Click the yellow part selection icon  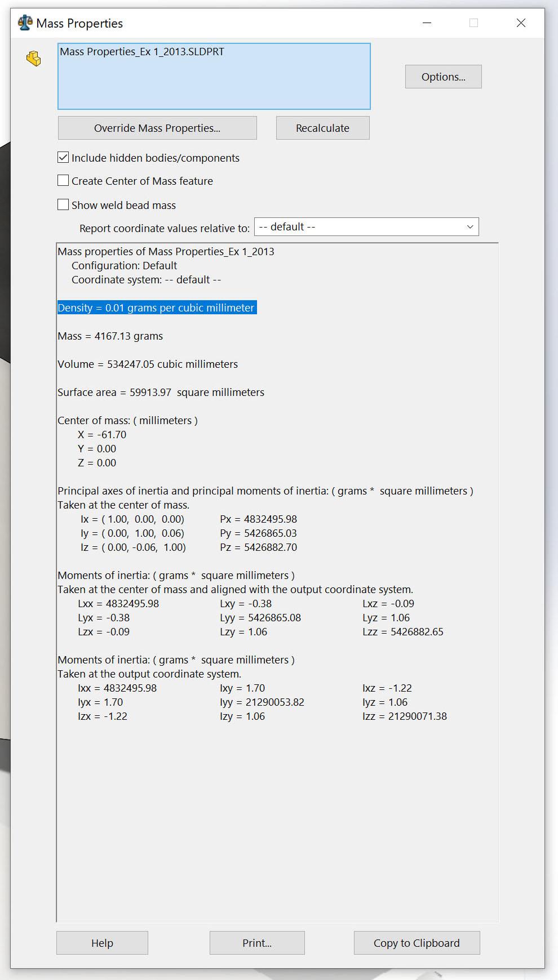34,59
